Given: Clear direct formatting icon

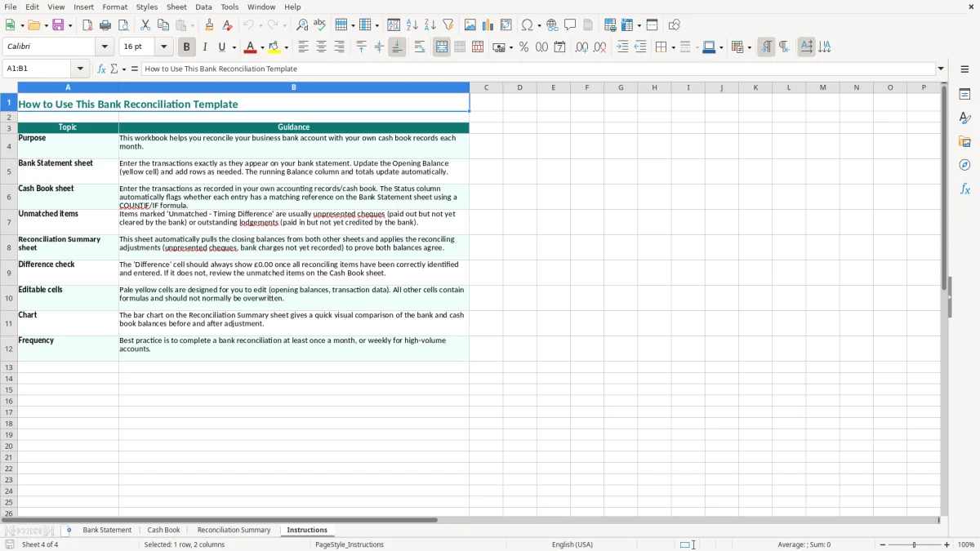Looking at the screenshot, I should click(227, 25).
